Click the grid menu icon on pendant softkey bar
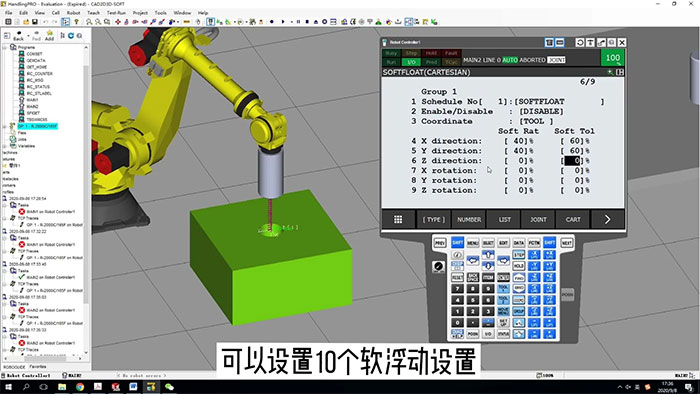This screenshot has width=700, height=394. click(x=398, y=219)
